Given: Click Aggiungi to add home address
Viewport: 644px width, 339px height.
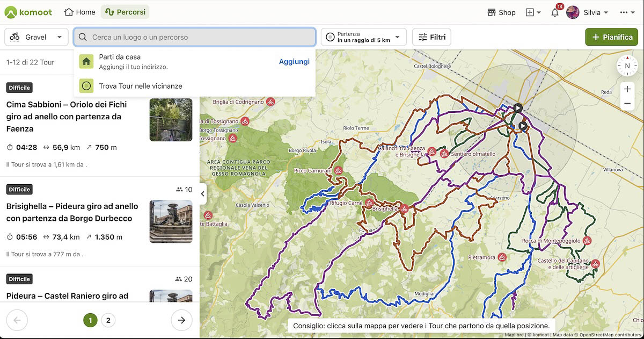Looking at the screenshot, I should point(294,61).
